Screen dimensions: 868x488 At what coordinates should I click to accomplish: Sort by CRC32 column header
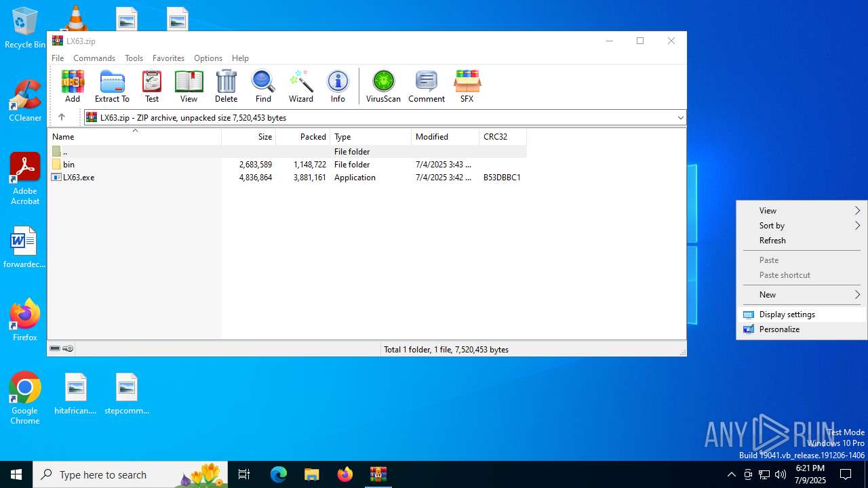[502, 137]
